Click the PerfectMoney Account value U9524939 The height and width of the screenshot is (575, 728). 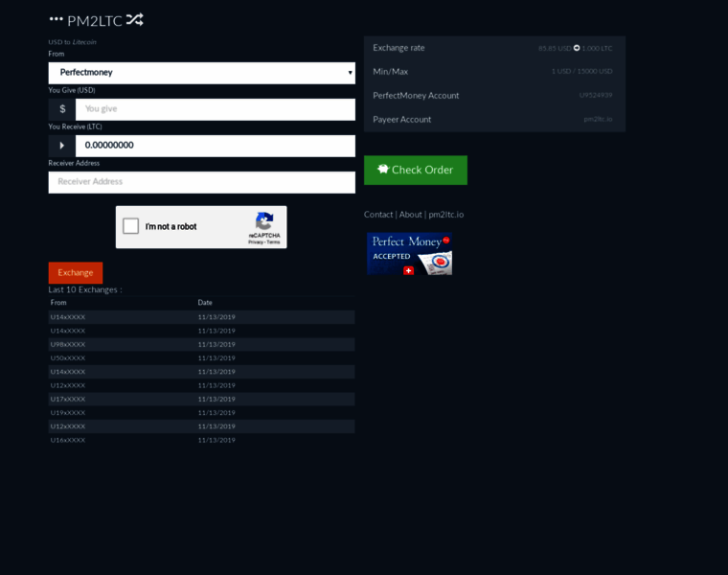[x=596, y=95]
